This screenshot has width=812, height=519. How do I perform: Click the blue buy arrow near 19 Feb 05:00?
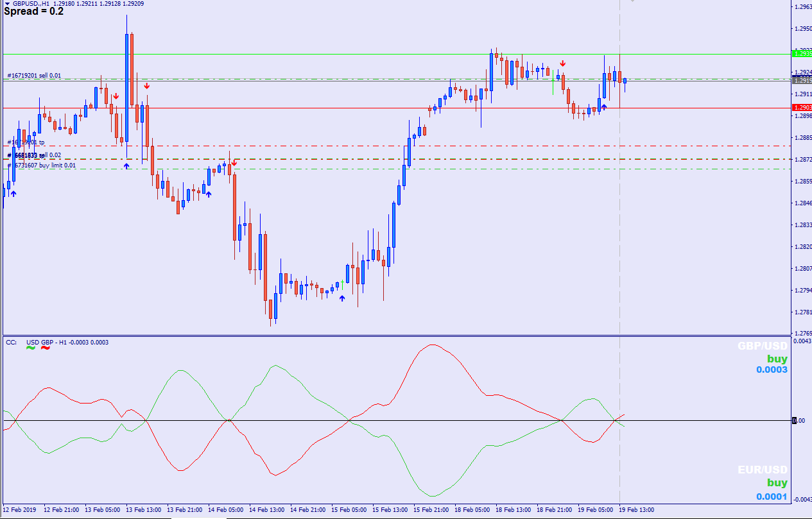click(x=604, y=107)
